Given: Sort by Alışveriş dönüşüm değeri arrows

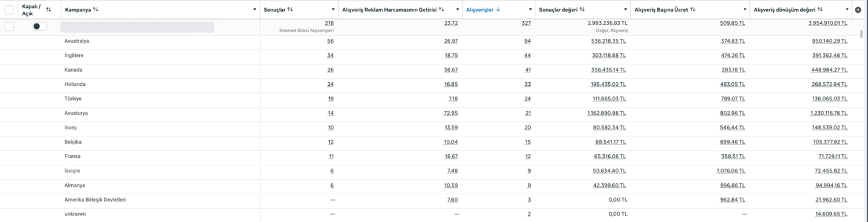Looking at the screenshot, I should click(820, 9).
